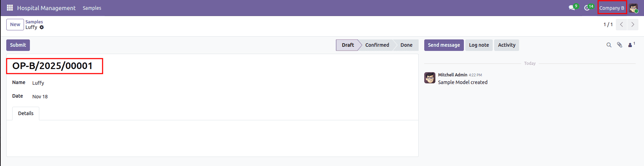This screenshot has width=644, height=166.
Task: Attach files with the paperclip icon
Action: click(620, 45)
